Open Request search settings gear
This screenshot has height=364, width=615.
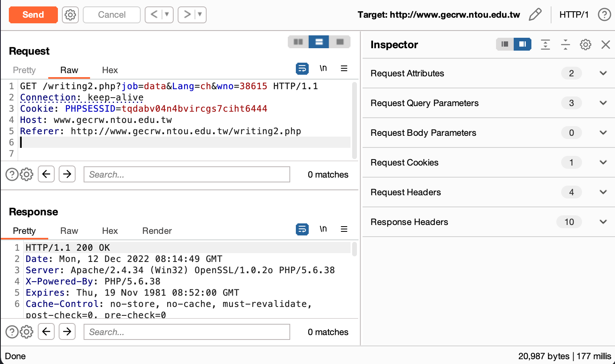point(27,174)
